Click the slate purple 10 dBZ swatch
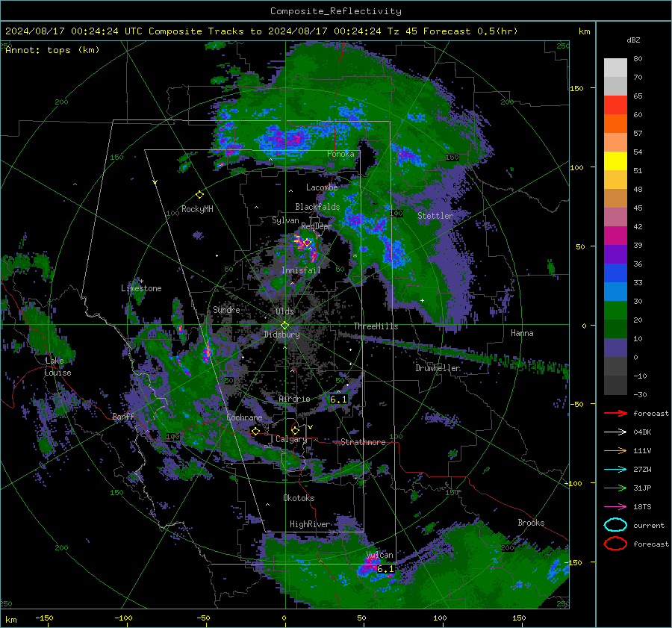672x628 pixels. pyautogui.click(x=615, y=347)
